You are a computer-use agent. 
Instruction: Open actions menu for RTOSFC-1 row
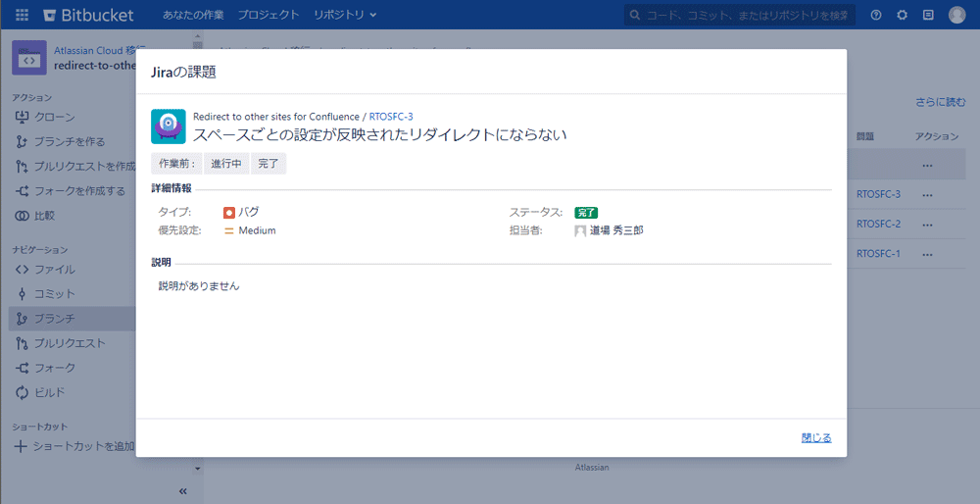(x=927, y=254)
